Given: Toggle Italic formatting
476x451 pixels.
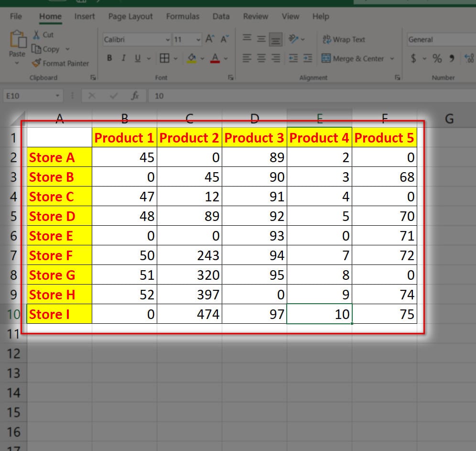Looking at the screenshot, I should [123, 58].
